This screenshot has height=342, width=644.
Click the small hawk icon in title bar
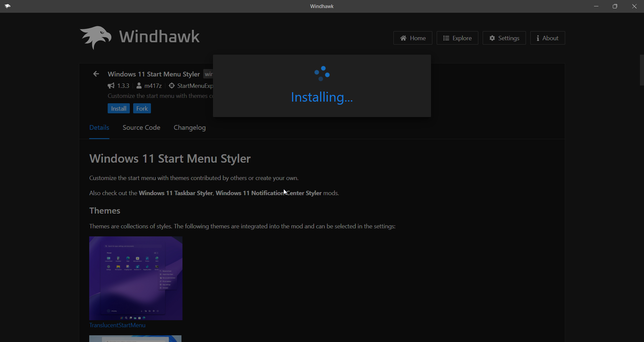[x=7, y=6]
